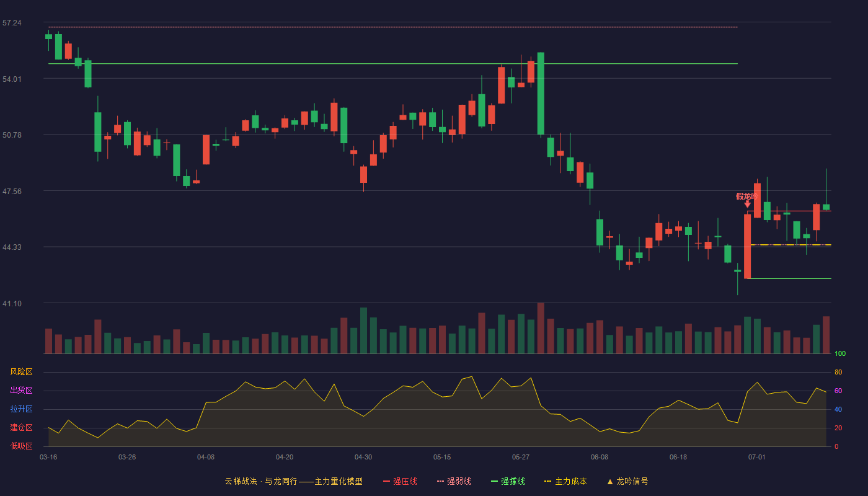Screen dimensions: 868x496
Task: Click the 57.24 price axis label
Action: (x=12, y=23)
